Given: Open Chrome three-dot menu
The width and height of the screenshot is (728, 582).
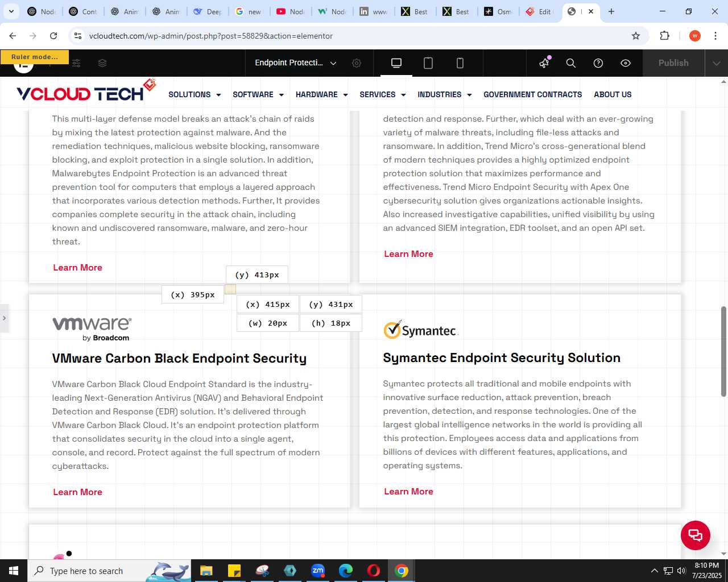Looking at the screenshot, I should coord(715,36).
